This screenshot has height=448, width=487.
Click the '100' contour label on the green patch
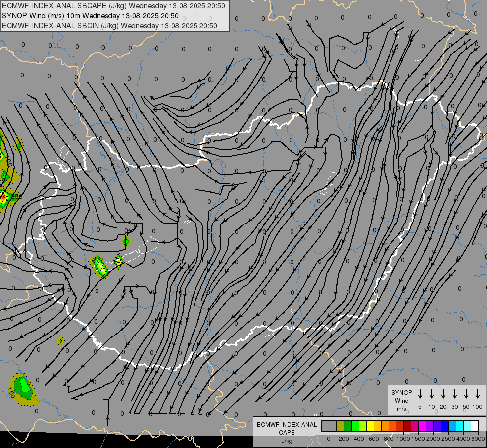[11, 393]
